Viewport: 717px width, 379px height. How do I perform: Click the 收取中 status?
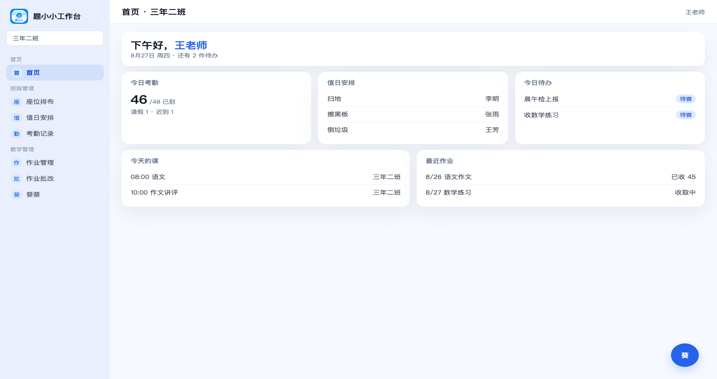click(685, 192)
